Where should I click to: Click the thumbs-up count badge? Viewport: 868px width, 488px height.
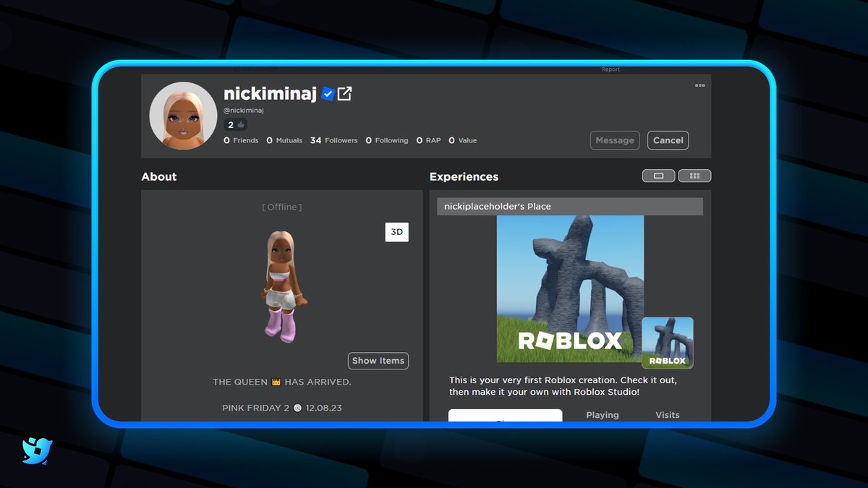coord(236,124)
